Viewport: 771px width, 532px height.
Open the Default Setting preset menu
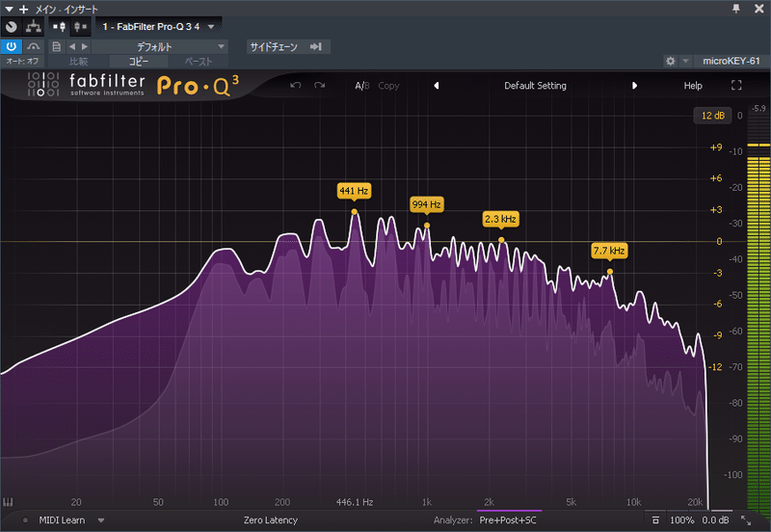pos(535,86)
